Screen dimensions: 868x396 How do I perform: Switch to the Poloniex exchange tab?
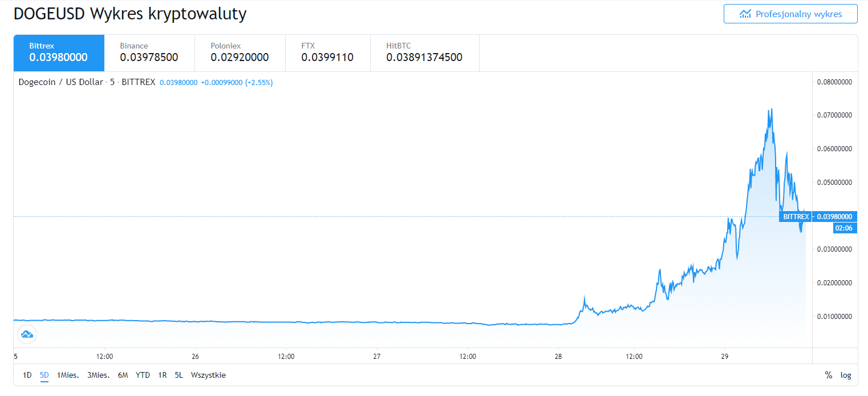240,53
